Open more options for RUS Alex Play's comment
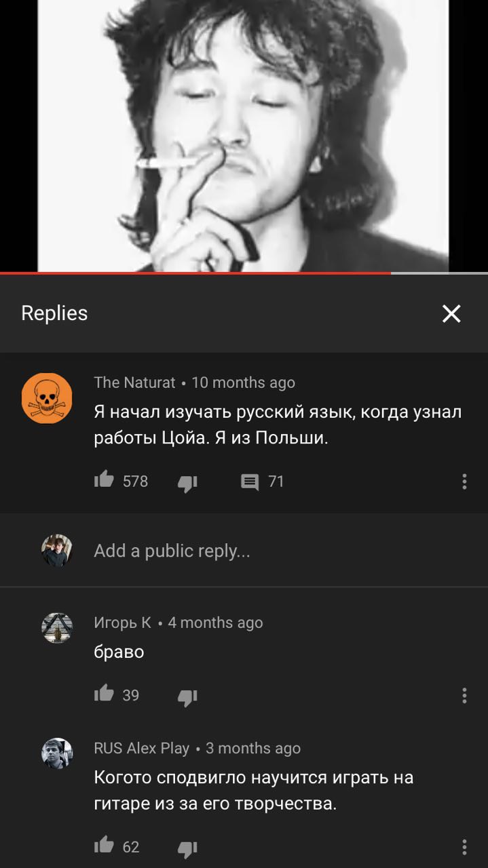This screenshot has width=488, height=868. [x=464, y=846]
